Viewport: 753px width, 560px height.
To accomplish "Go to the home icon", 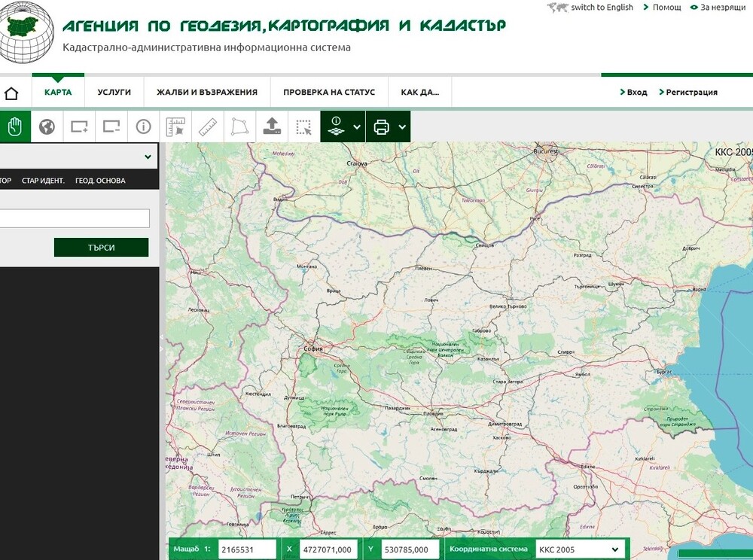I will [11, 93].
